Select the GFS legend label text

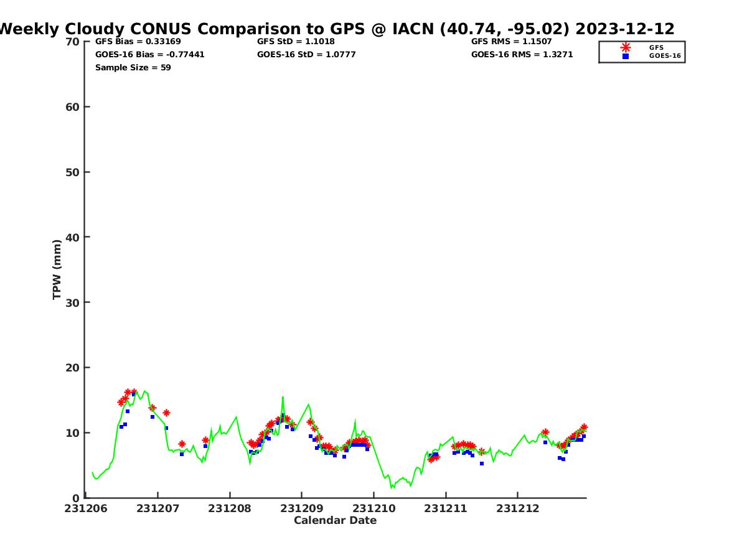656,47
